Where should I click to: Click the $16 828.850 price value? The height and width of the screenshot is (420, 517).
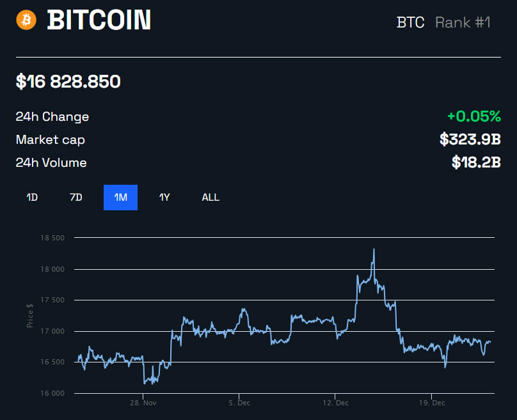point(68,82)
